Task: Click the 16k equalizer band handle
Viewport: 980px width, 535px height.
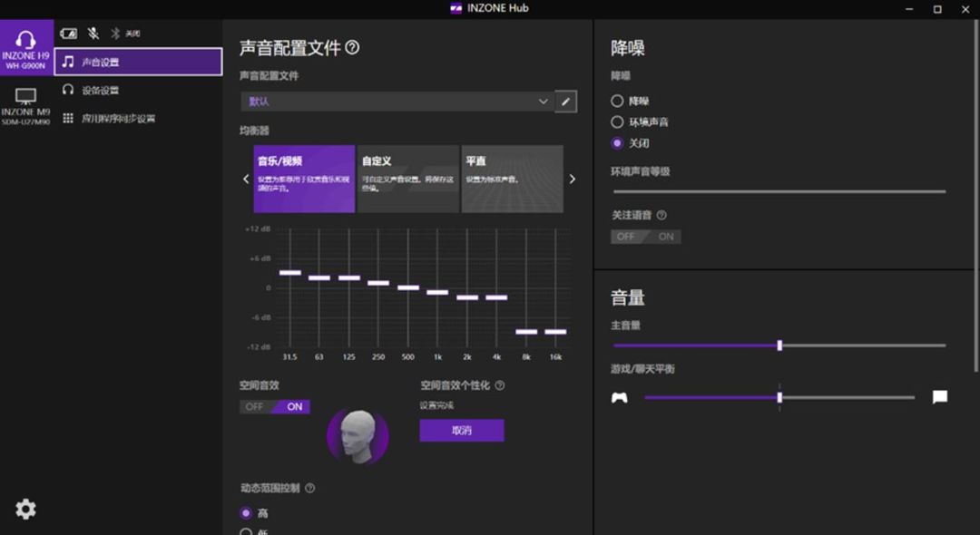Action: point(555,332)
